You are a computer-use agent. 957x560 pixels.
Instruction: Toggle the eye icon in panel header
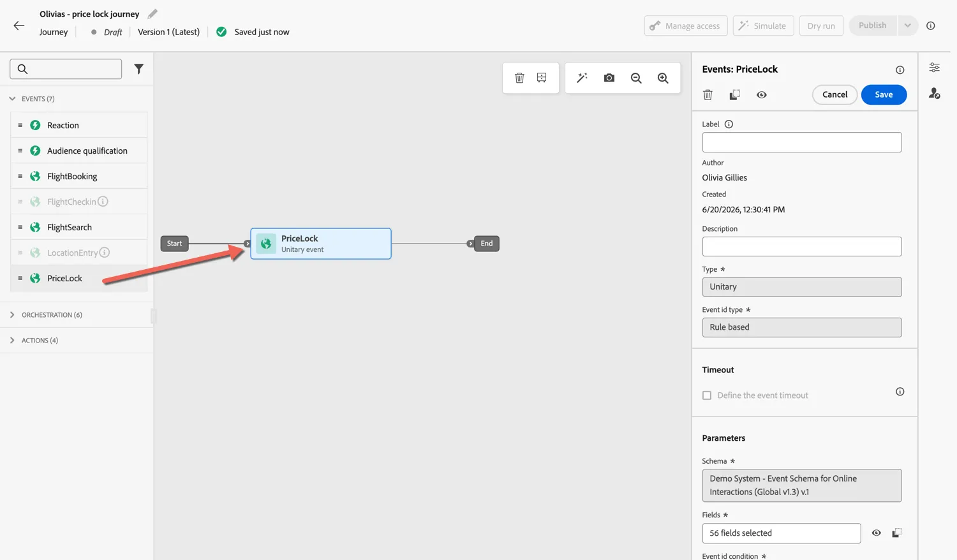coord(762,94)
